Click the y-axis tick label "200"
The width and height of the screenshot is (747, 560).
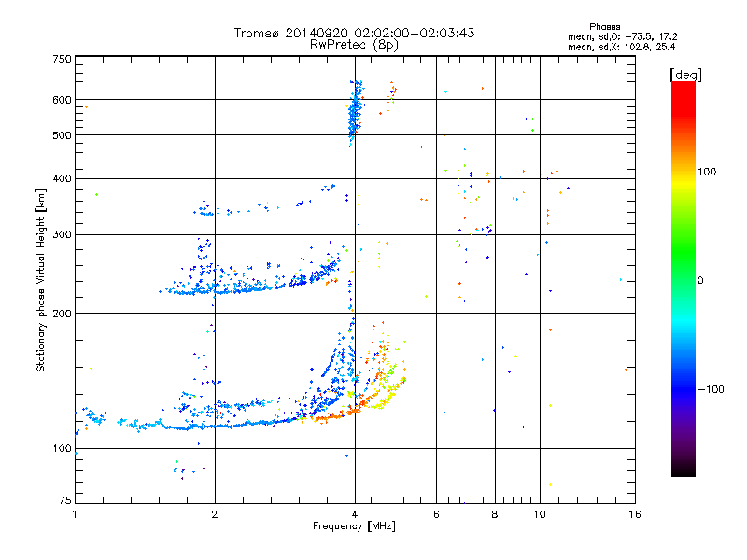point(62,314)
